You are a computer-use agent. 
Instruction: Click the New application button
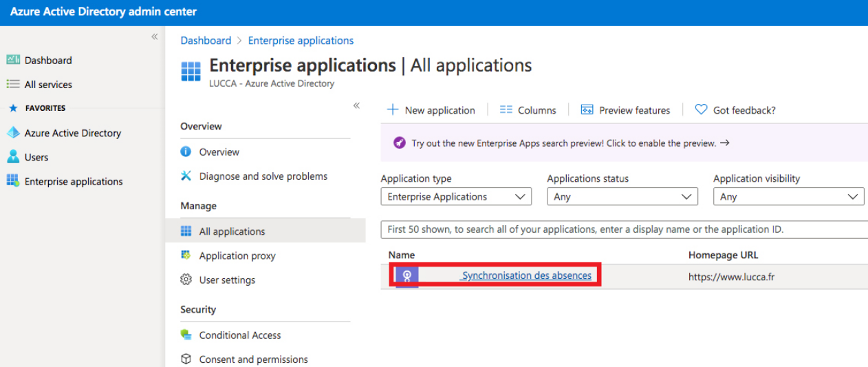click(431, 109)
